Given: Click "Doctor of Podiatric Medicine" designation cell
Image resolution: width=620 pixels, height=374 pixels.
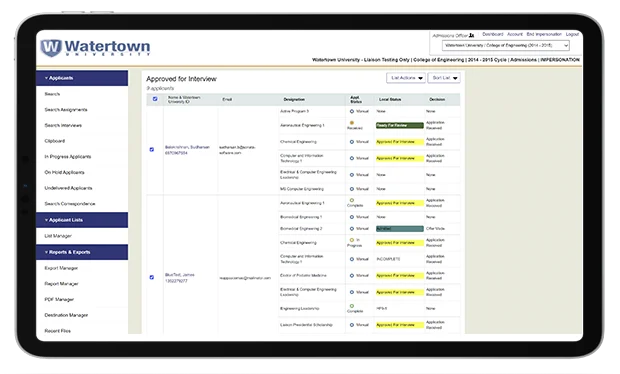Looking at the screenshot, I should [303, 276].
